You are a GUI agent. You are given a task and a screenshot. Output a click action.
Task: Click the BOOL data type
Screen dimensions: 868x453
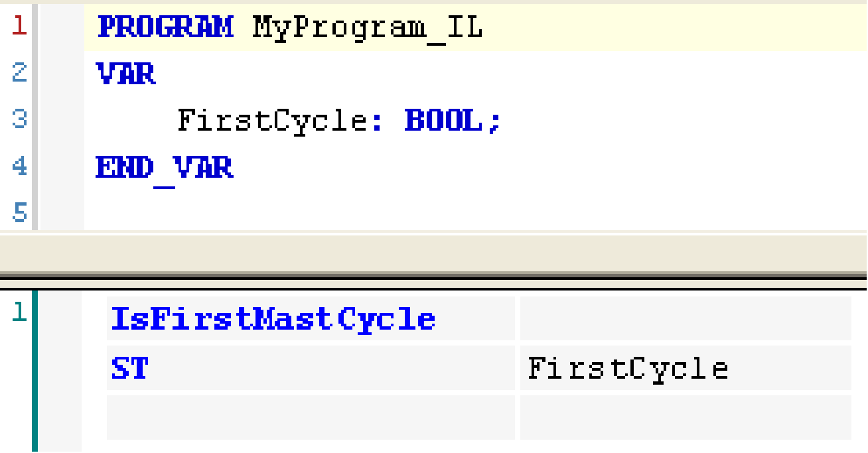[x=443, y=121]
